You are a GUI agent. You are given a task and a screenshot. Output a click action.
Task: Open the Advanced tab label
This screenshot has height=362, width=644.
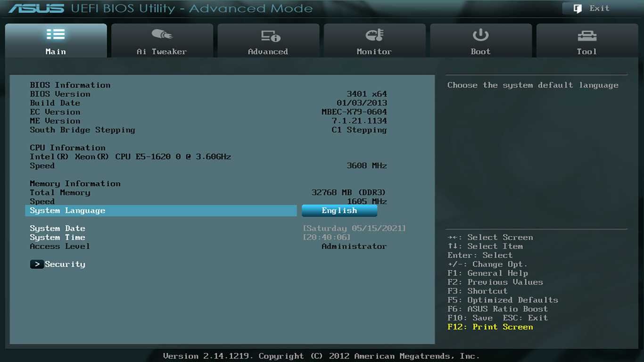coord(268,52)
